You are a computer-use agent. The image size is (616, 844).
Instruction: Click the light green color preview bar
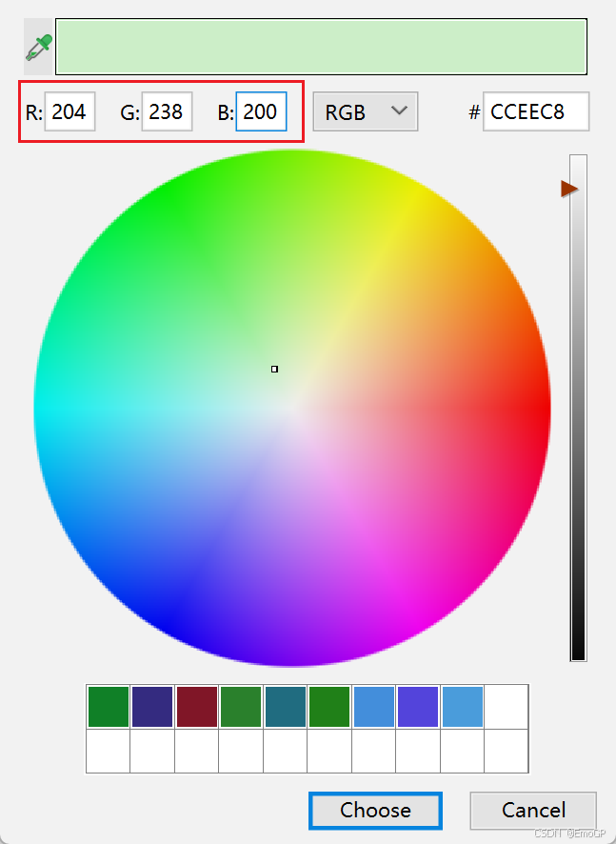[321, 47]
